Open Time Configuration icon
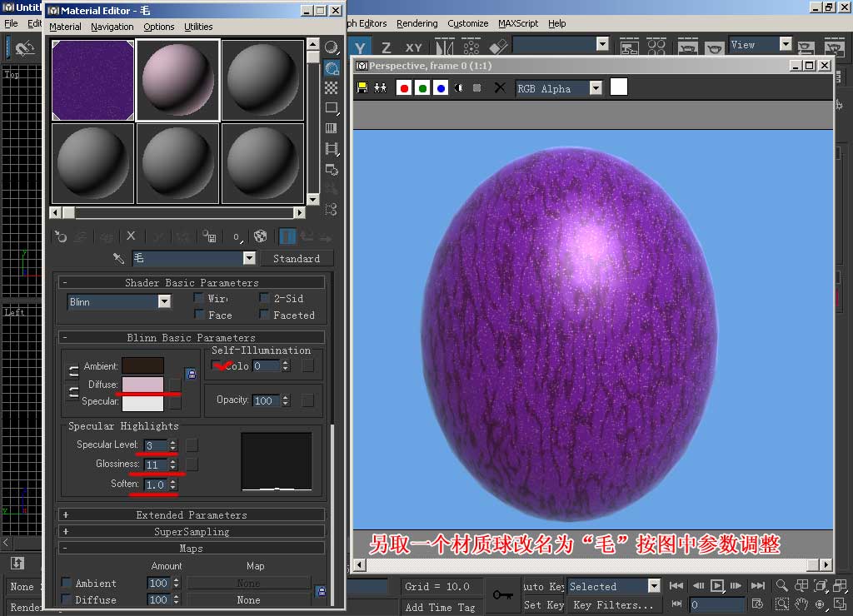This screenshot has width=853, height=616. [758, 604]
